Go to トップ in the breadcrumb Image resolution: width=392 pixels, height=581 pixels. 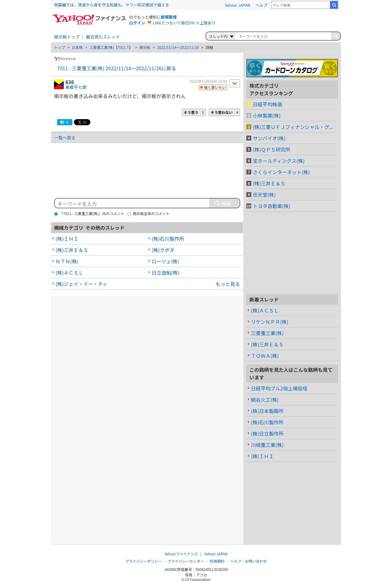(x=60, y=48)
